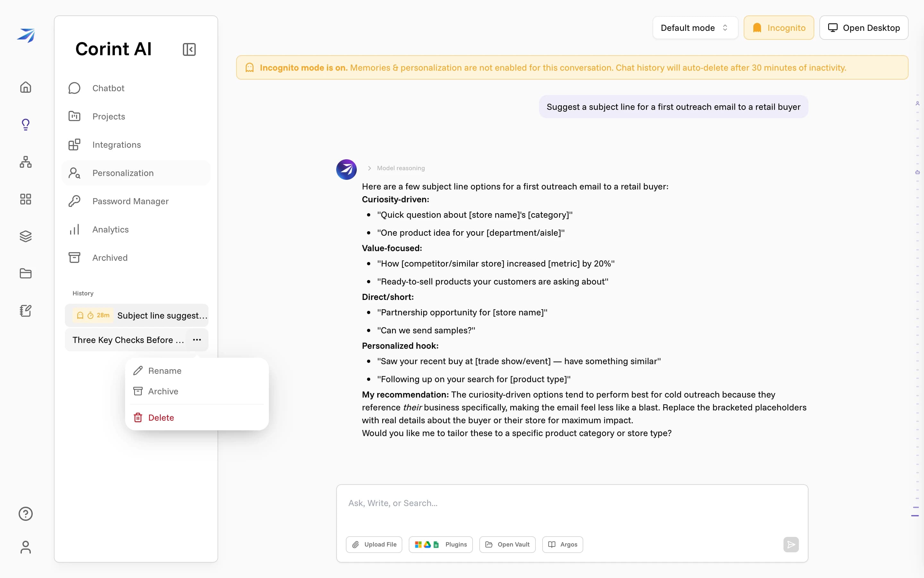Go to the Projects menu item
The height and width of the screenshot is (578, 924).
pos(136,116)
